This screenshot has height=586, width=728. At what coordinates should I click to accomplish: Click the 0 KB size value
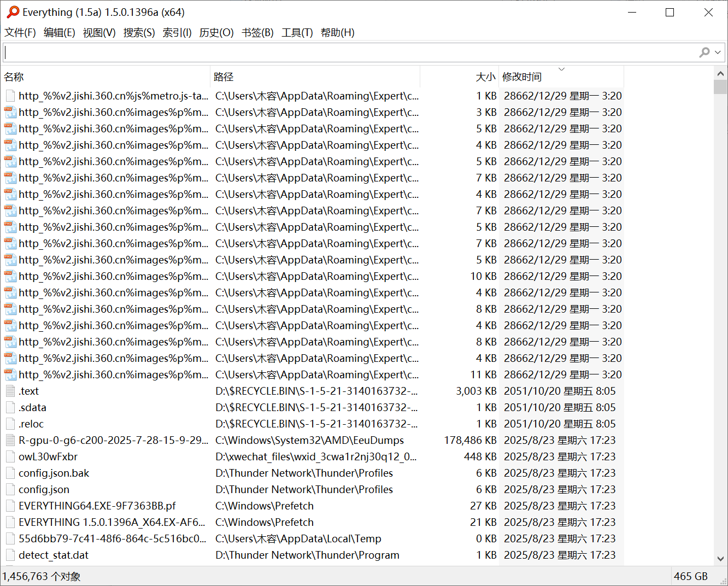click(486, 539)
